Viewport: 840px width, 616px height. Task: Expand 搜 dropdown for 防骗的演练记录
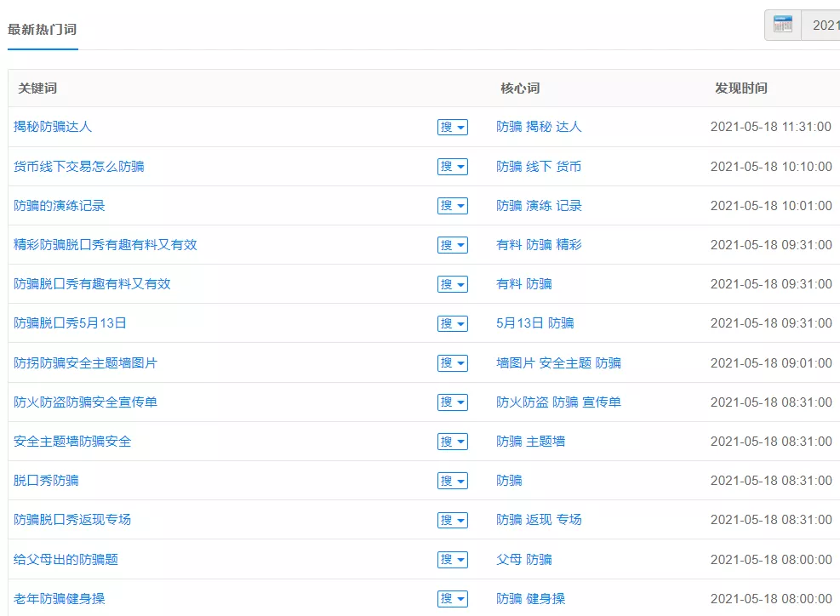[453, 206]
